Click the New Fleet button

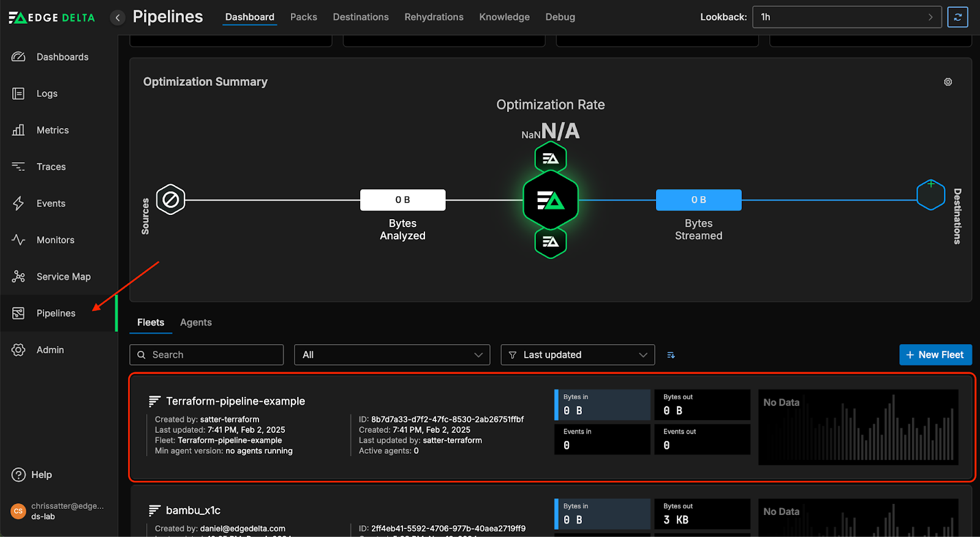click(935, 355)
